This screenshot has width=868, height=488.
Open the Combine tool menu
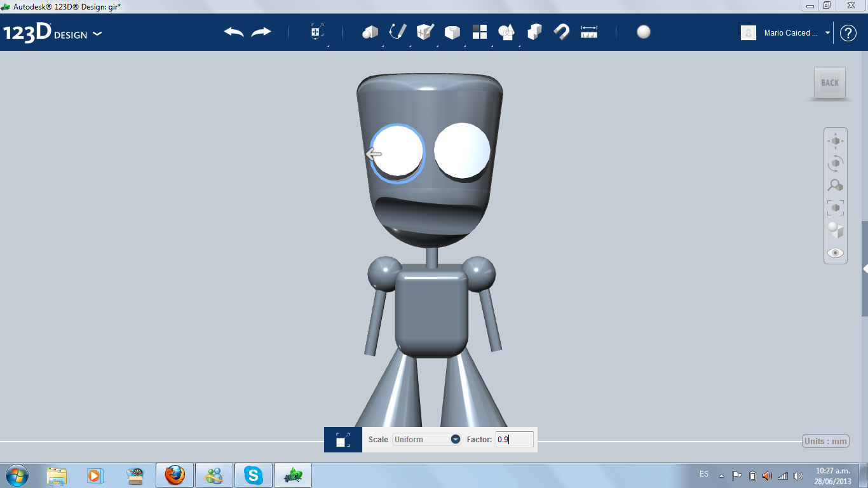tap(534, 32)
